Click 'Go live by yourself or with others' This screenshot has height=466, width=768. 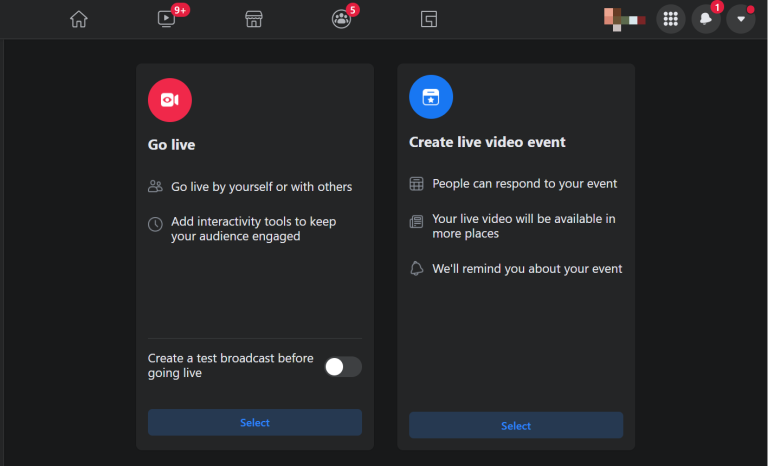[261, 187]
